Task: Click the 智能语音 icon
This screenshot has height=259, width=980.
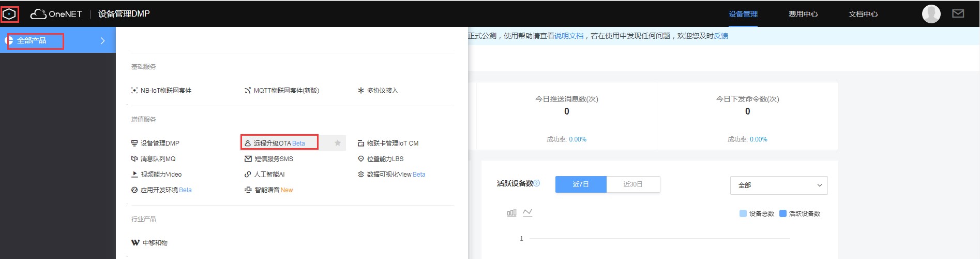Action: click(x=248, y=190)
